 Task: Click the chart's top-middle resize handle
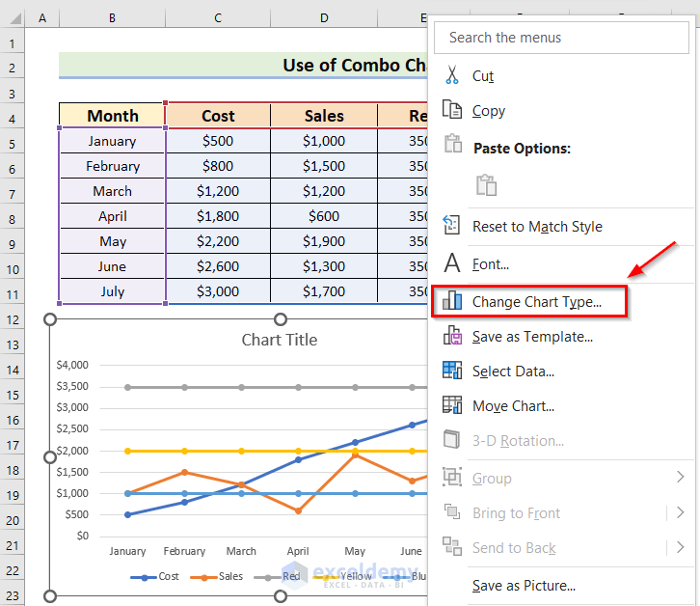click(x=280, y=319)
